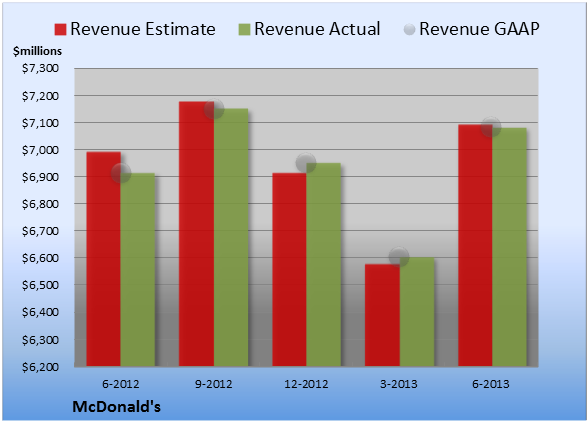Select the green actual bar for 3-2013

click(x=417, y=312)
